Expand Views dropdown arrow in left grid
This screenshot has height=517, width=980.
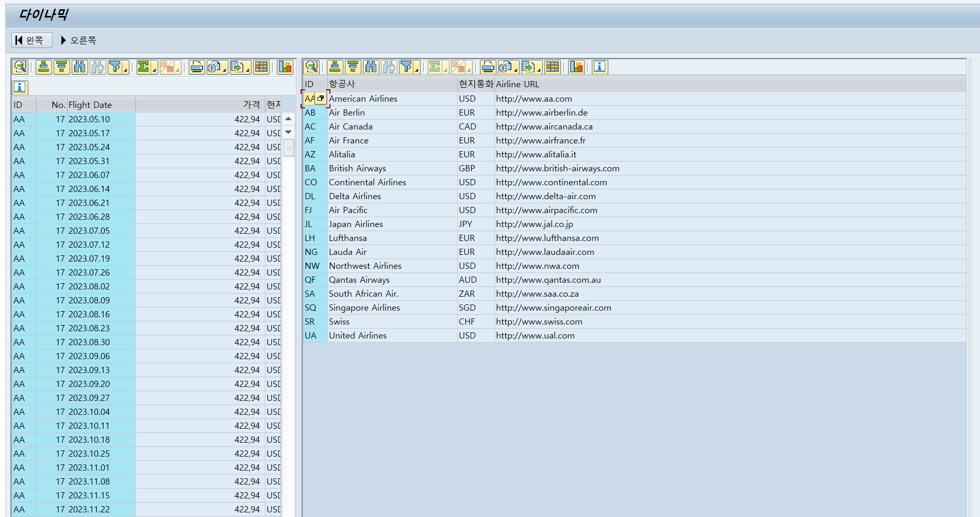pos(225,71)
